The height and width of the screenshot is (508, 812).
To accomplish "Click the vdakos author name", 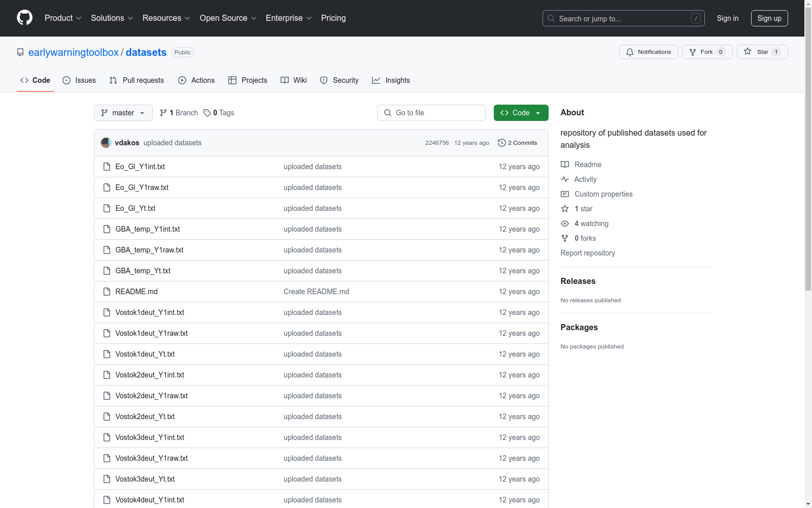I will pos(127,143).
